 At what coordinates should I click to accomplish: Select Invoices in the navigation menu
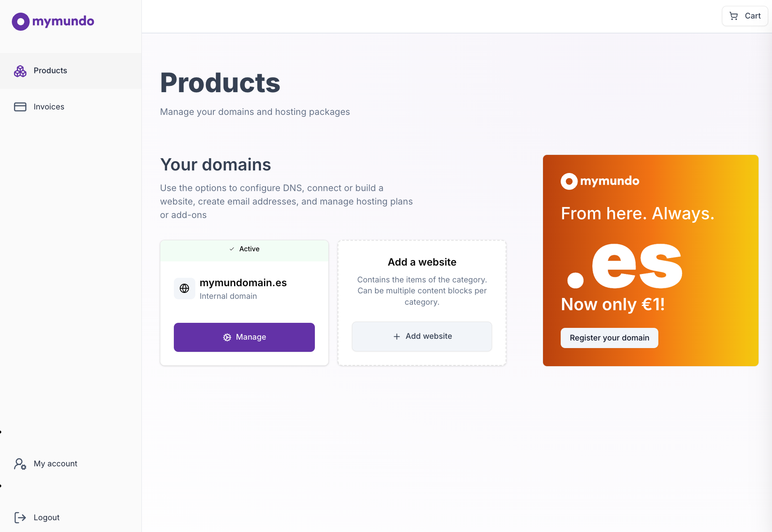pyautogui.click(x=49, y=106)
